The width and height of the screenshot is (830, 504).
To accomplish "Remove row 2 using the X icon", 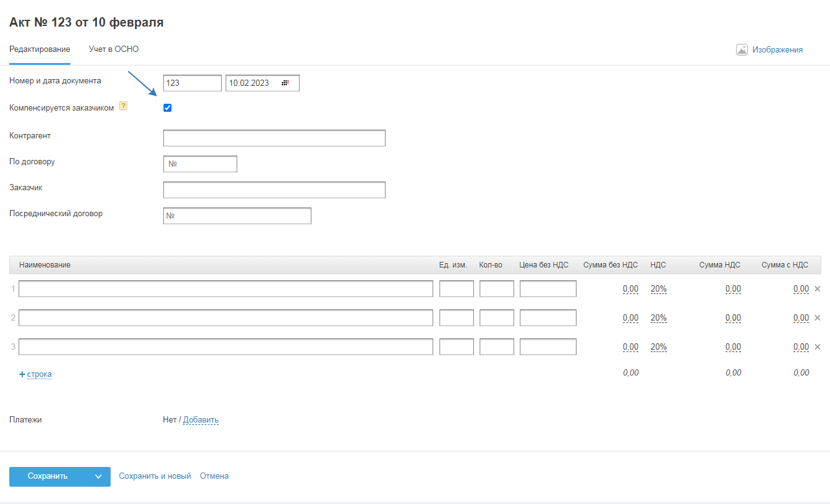I will point(817,317).
